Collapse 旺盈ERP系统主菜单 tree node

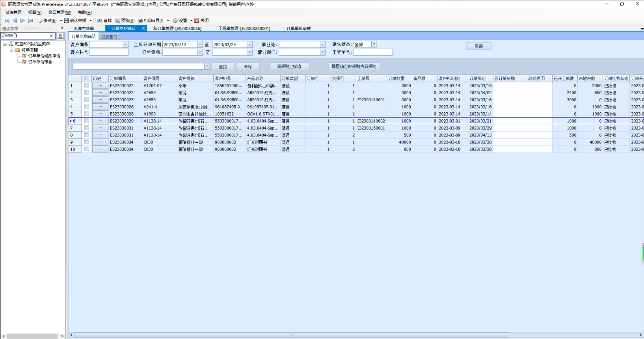[5, 44]
